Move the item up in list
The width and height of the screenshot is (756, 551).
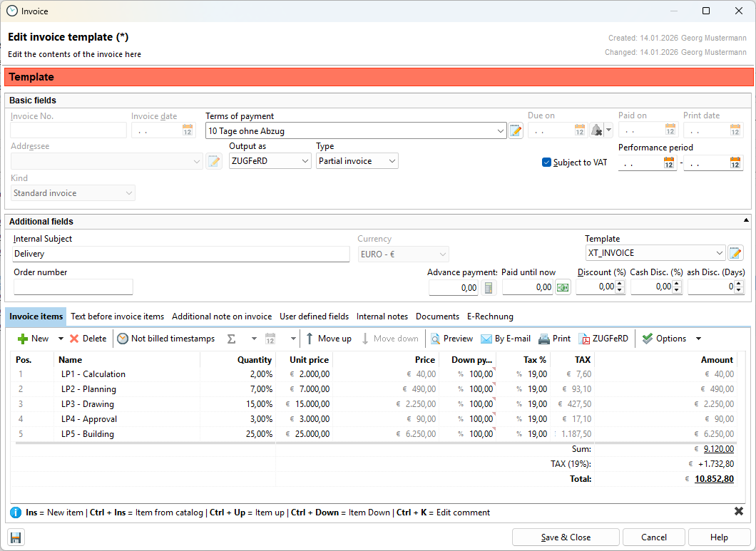pos(328,339)
